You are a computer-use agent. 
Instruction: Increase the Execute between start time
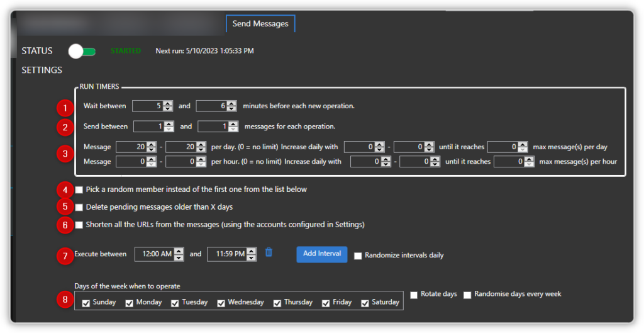pos(179,251)
